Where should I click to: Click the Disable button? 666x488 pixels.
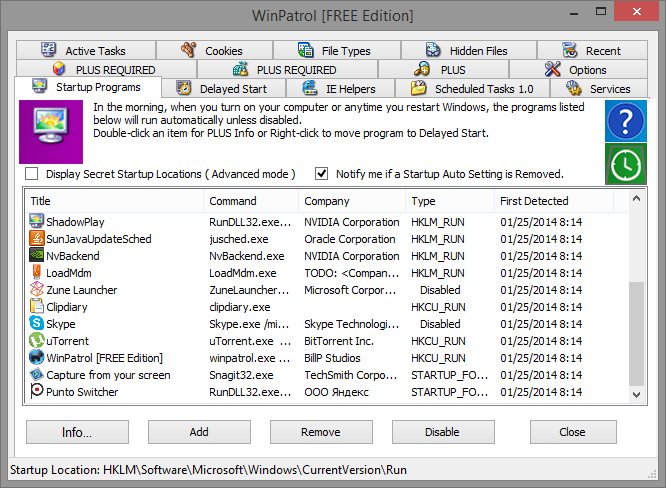[443, 432]
